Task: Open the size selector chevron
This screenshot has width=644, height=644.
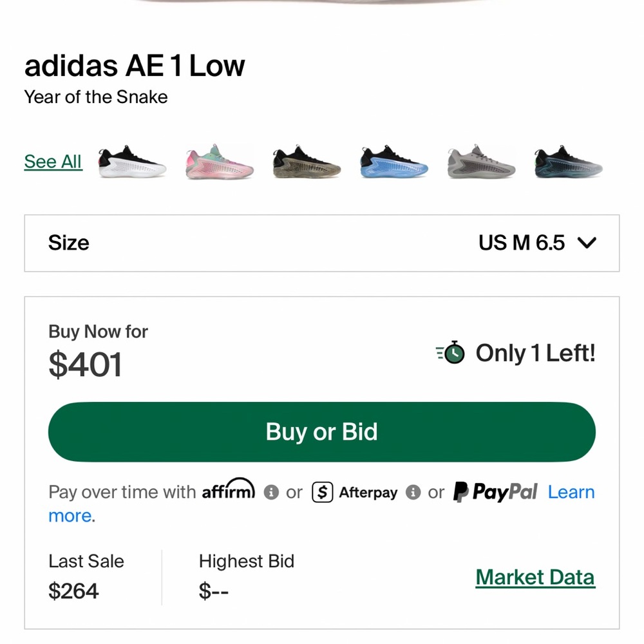Action: (587, 243)
